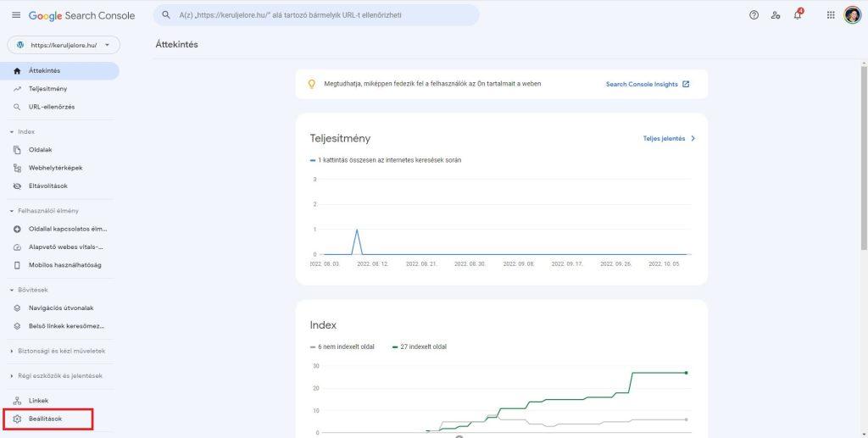868x438 pixels.
Task: Open the user management icon in header
Action: [776, 15]
